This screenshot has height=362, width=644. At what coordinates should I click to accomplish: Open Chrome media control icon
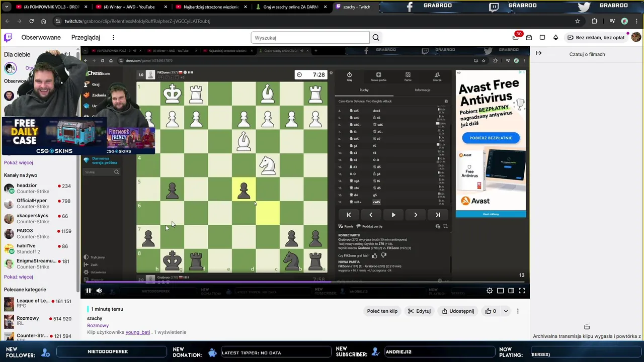click(612, 21)
